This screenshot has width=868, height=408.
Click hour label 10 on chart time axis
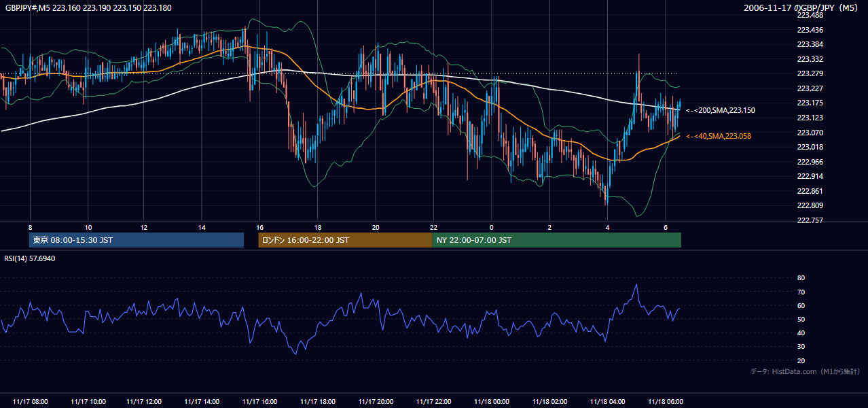[88, 227]
